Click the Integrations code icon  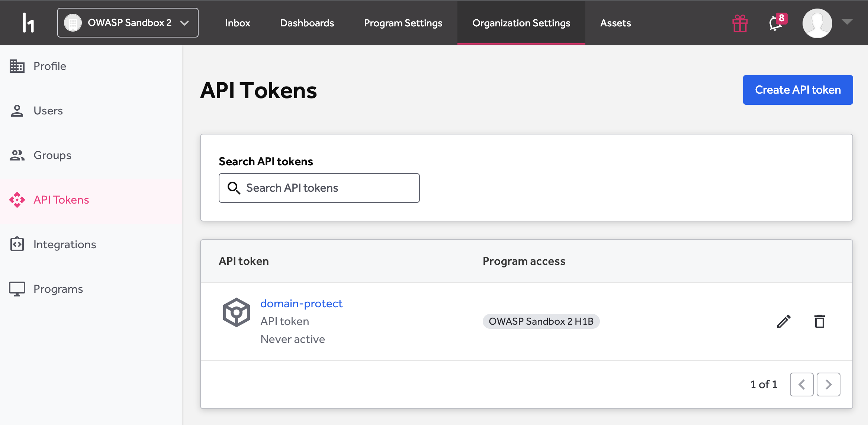click(x=17, y=244)
